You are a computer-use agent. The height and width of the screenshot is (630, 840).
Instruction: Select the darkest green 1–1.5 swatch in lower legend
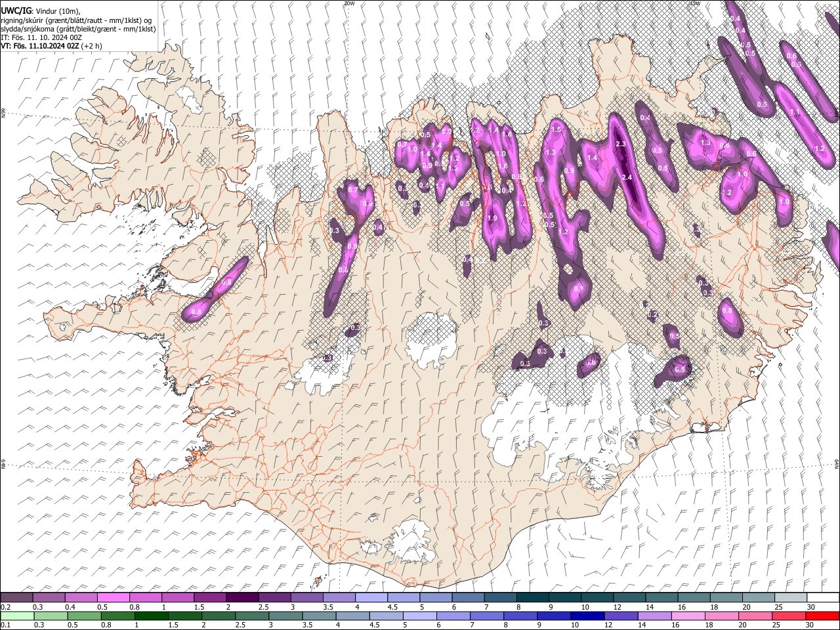pyautogui.click(x=152, y=616)
